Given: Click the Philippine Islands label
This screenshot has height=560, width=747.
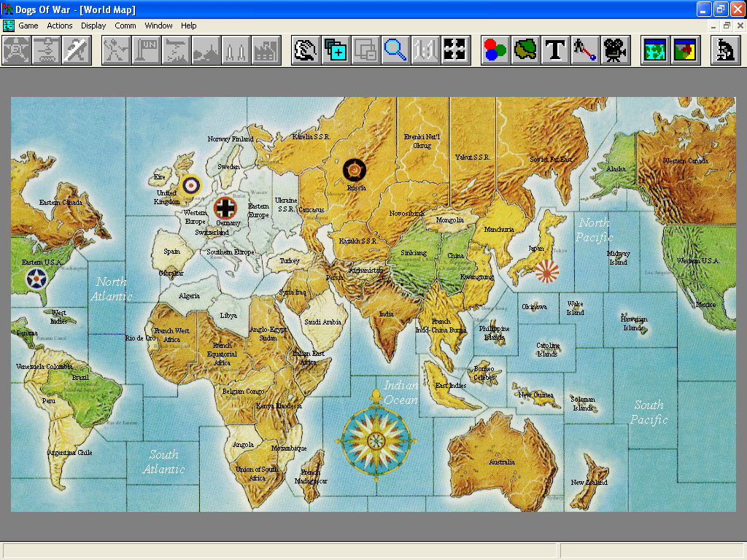Looking at the screenshot, I should (x=494, y=332).
